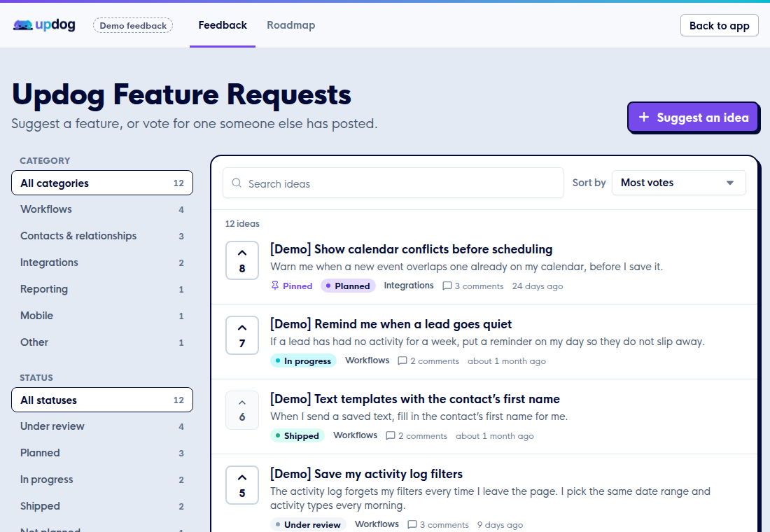Open Save my activity log filters idea
The image size is (770, 532).
pos(366,474)
